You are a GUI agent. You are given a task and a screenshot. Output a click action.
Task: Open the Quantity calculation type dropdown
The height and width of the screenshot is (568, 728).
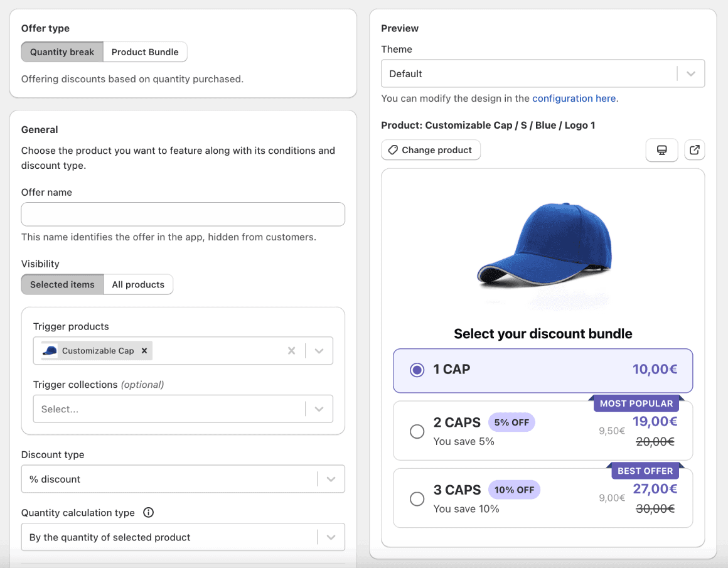[183, 537]
